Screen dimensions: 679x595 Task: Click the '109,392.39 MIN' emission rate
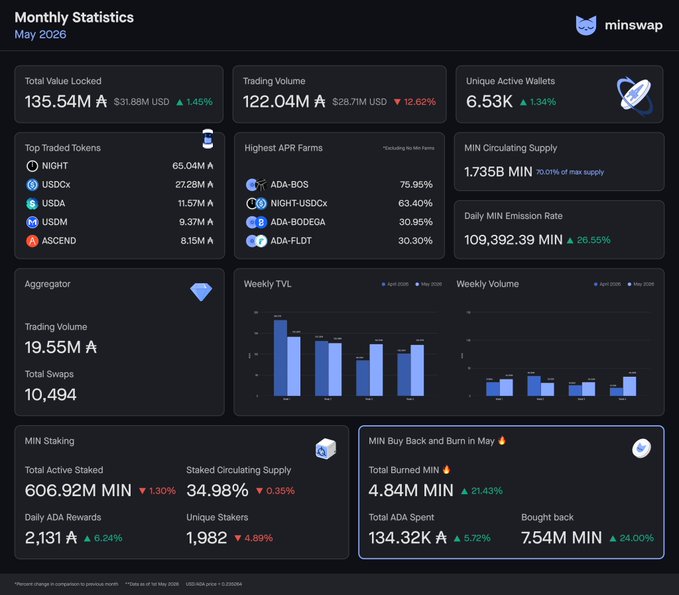pos(513,240)
